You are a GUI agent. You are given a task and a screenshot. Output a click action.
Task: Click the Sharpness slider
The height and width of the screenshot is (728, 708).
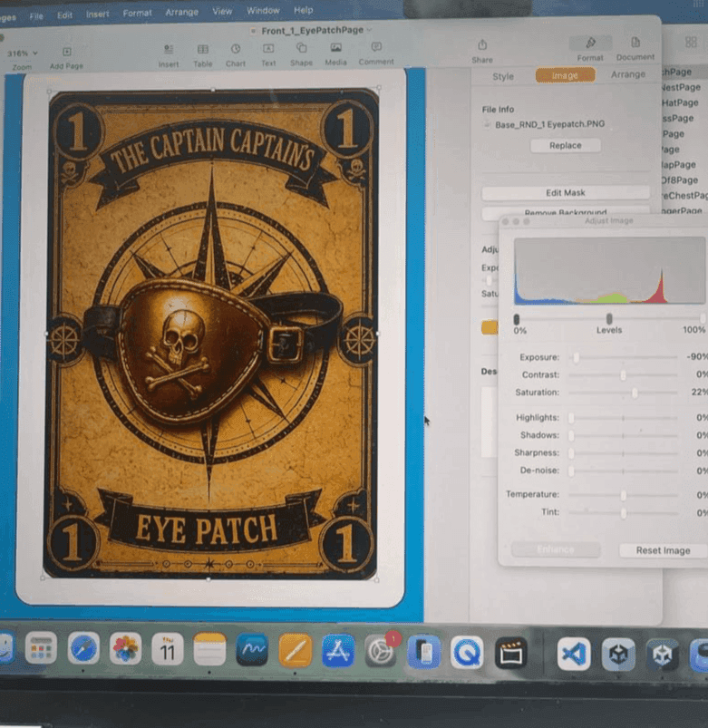pos(623,453)
